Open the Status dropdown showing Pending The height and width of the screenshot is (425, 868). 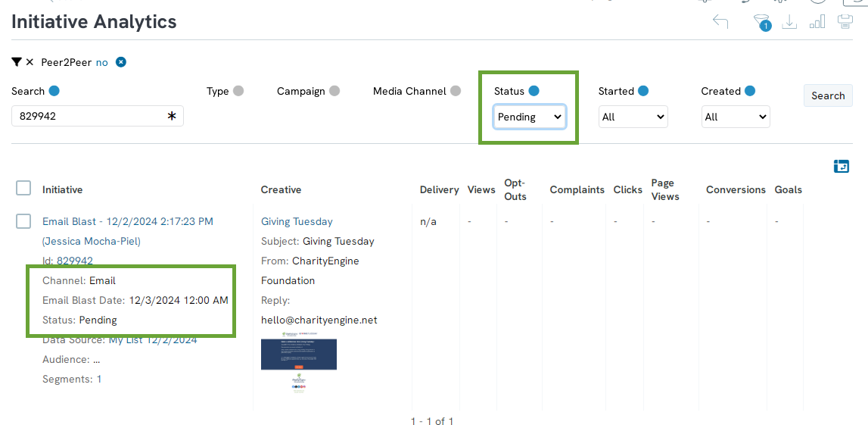click(x=529, y=117)
